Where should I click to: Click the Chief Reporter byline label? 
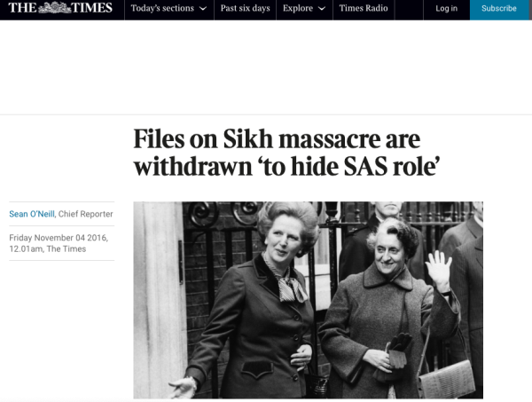[85, 214]
